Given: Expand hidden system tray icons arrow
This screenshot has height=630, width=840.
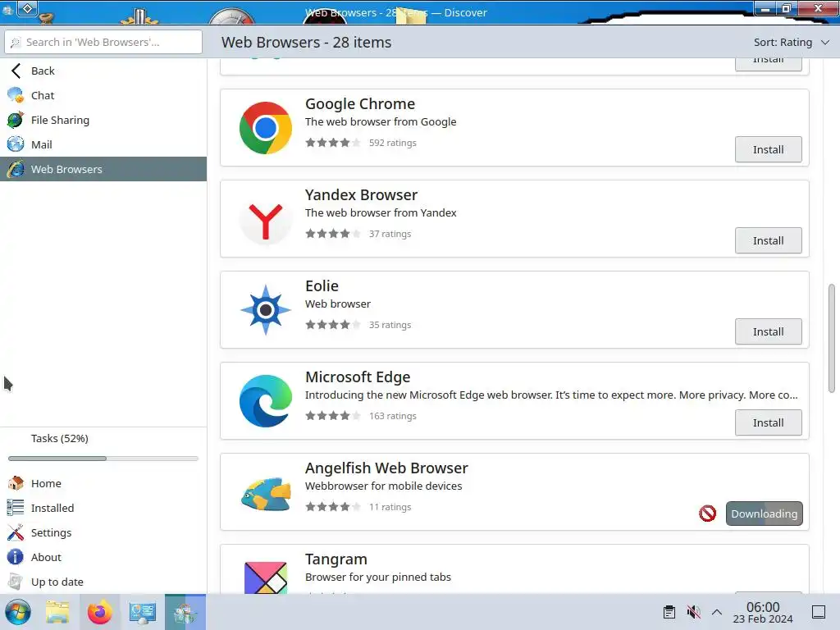Looking at the screenshot, I should pyautogui.click(x=717, y=612).
